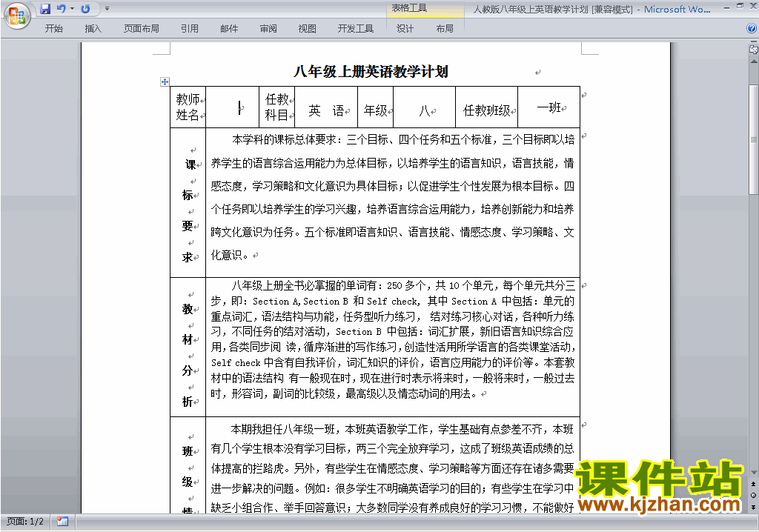Screen dimensions: 759x532
Task: Open the 插入 ribbon tab
Action: (x=93, y=29)
